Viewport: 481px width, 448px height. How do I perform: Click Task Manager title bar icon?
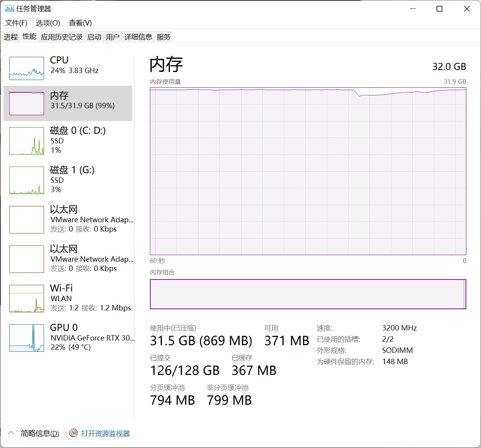click(x=9, y=9)
